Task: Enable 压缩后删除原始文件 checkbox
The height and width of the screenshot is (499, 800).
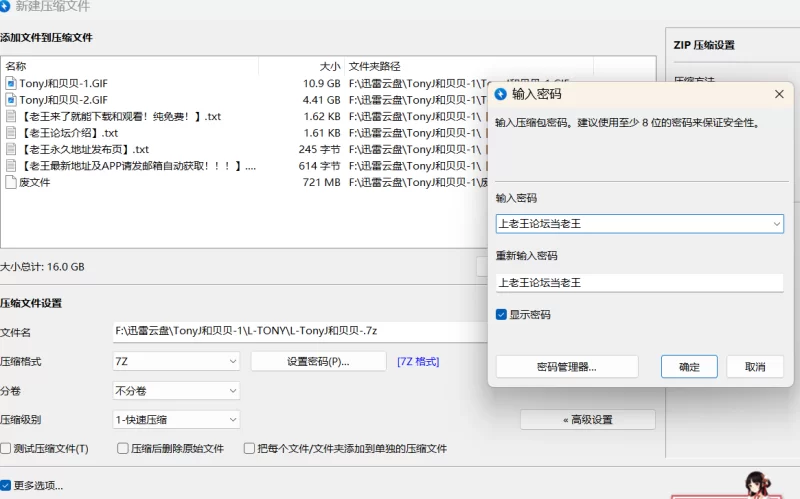Action: [123, 449]
